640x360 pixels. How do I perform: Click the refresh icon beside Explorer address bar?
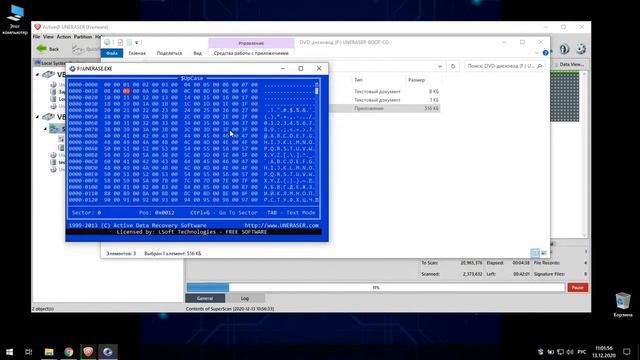point(453,66)
